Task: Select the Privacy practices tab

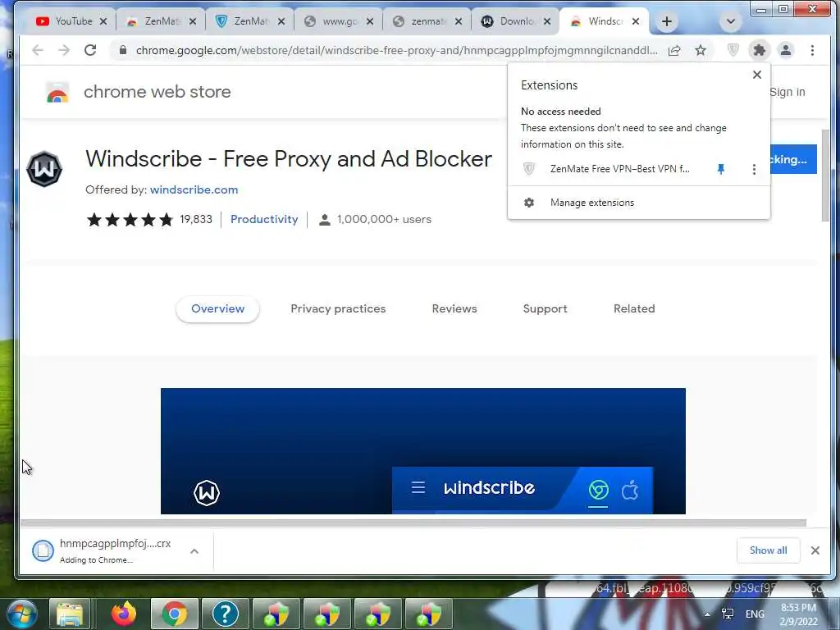Action: [338, 308]
